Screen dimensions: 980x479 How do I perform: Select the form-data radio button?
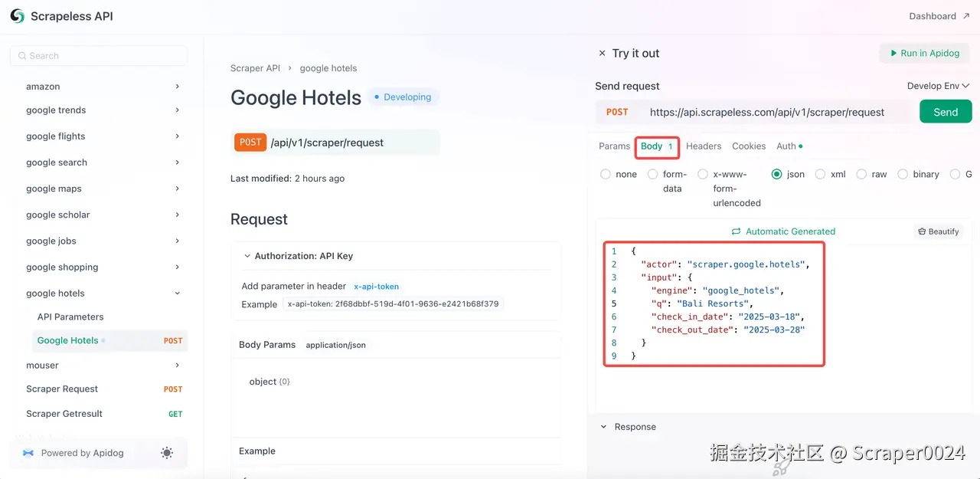[653, 174]
